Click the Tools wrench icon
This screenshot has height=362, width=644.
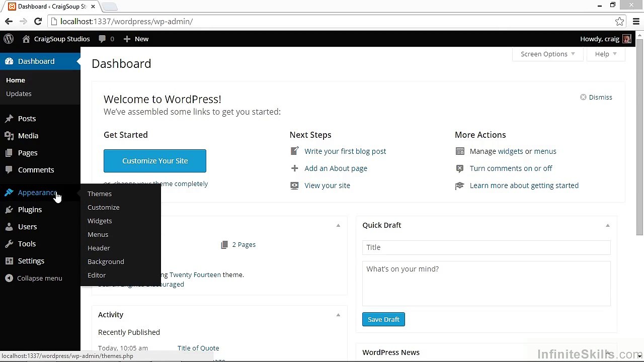[x=9, y=244]
